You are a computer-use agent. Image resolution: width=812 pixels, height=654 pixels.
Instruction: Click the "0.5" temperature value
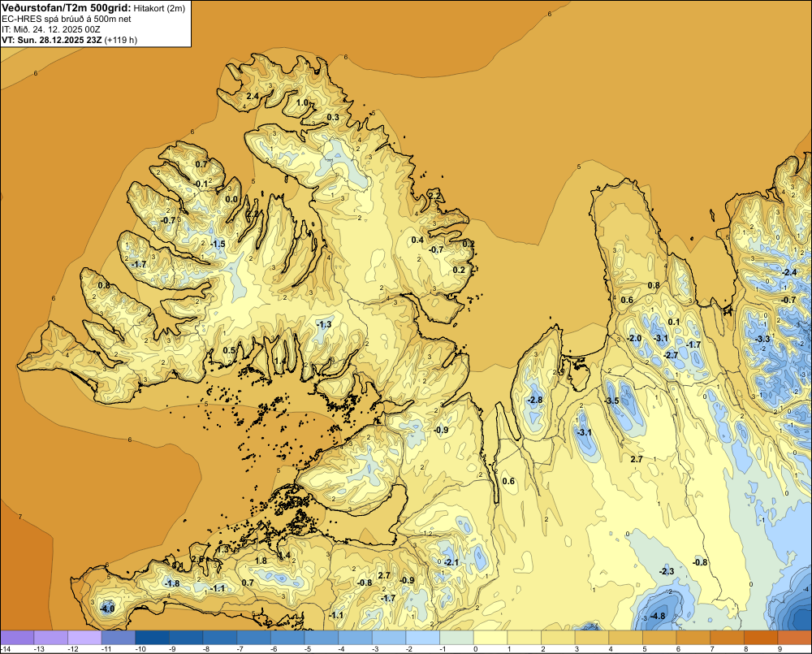coord(229,350)
